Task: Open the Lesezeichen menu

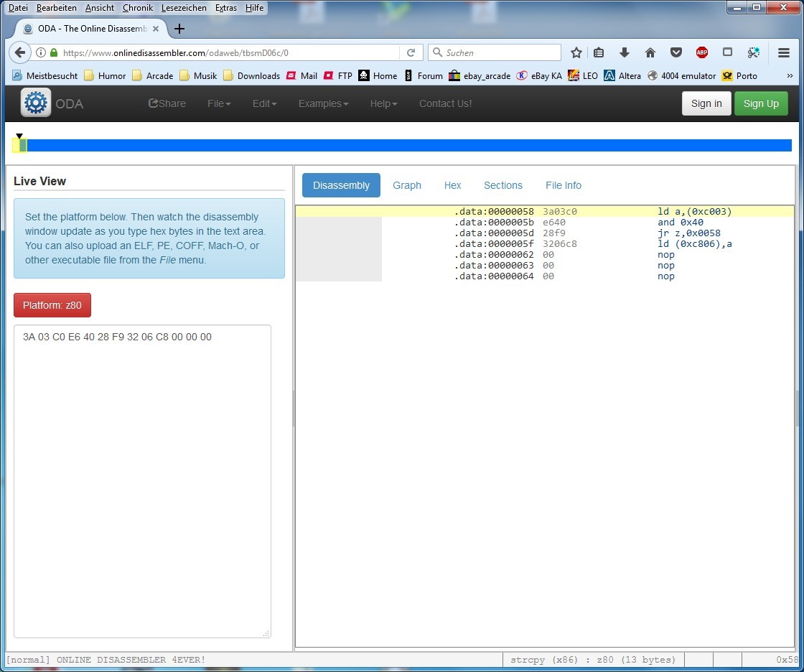Action: pyautogui.click(x=184, y=8)
